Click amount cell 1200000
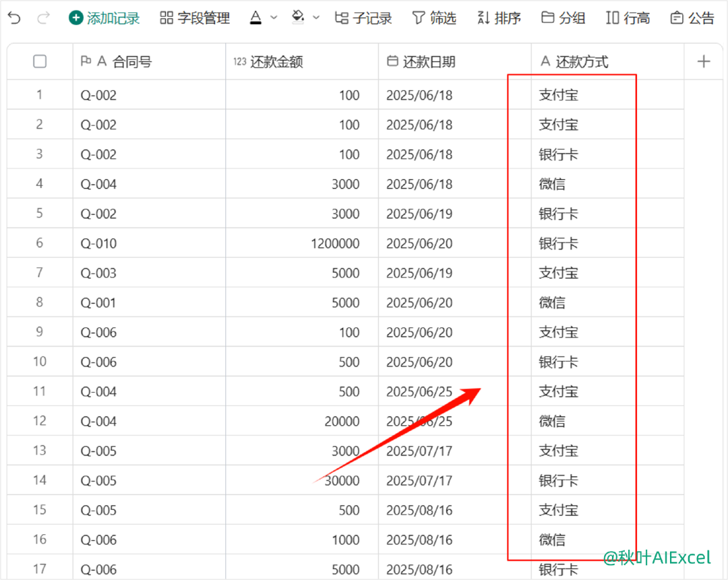728x580 pixels. click(302, 243)
